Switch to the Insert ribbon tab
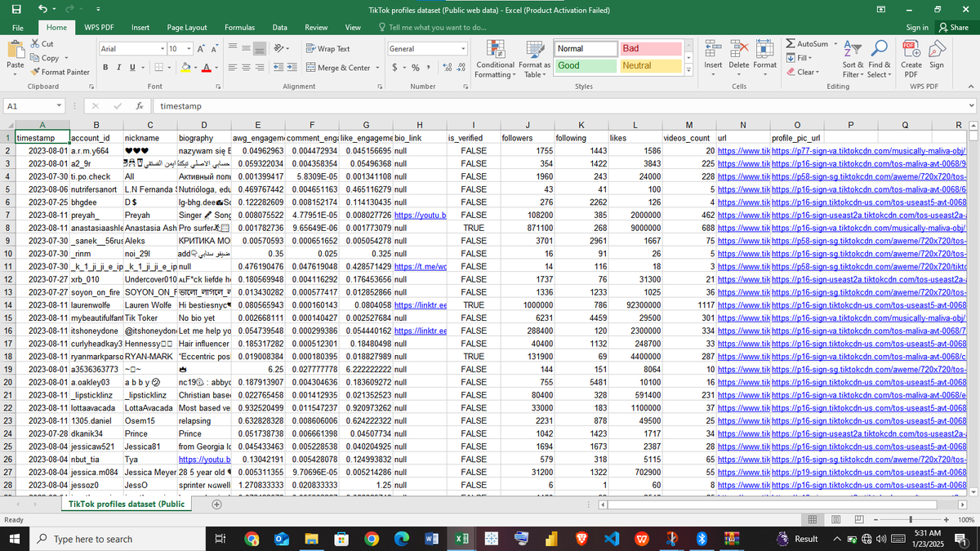Viewport: 980px width, 551px height. (140, 27)
